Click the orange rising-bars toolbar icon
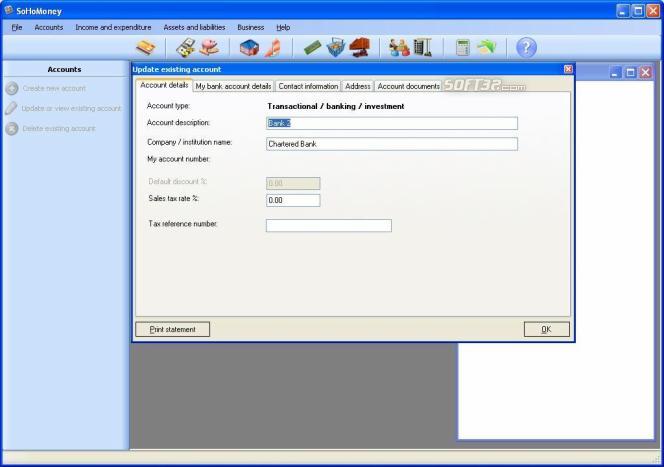This screenshot has width=664, height=467. tap(273, 47)
